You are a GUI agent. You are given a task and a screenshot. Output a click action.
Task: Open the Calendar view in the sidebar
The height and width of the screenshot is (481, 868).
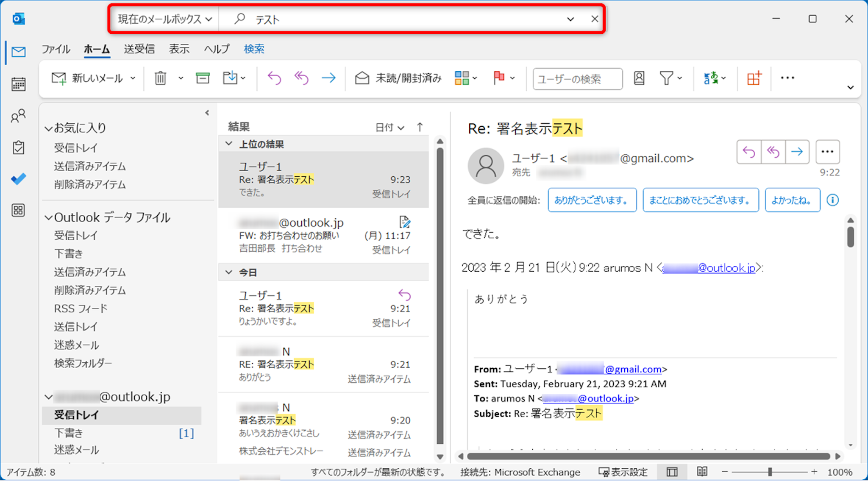(x=18, y=84)
